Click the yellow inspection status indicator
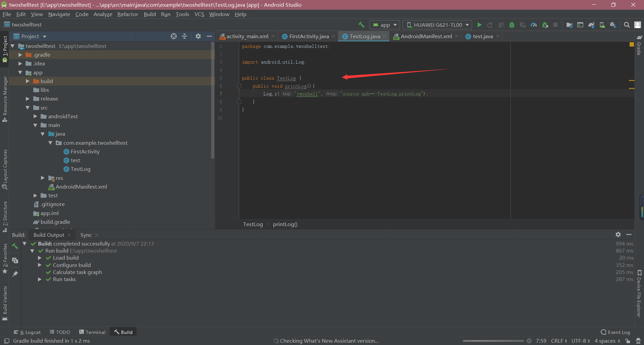 click(x=632, y=45)
